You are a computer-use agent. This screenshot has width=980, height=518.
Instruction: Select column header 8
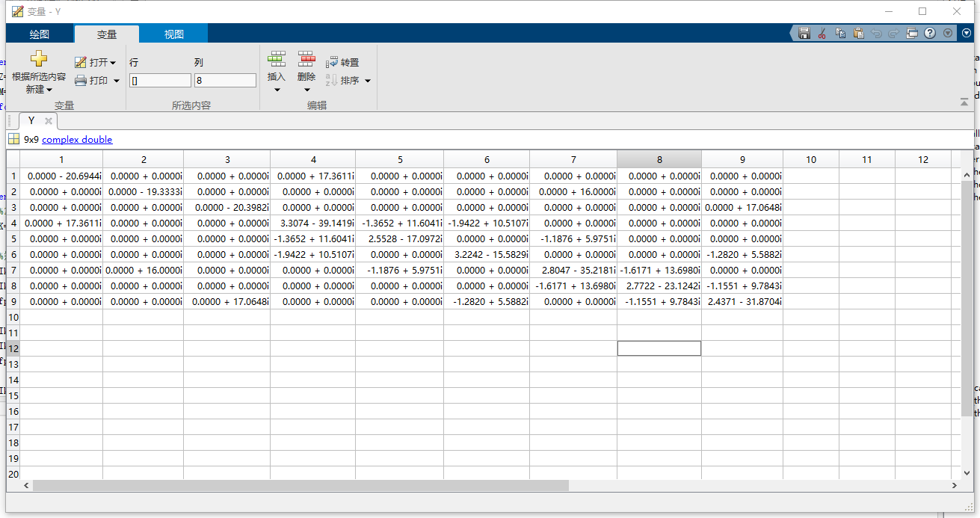tap(659, 159)
